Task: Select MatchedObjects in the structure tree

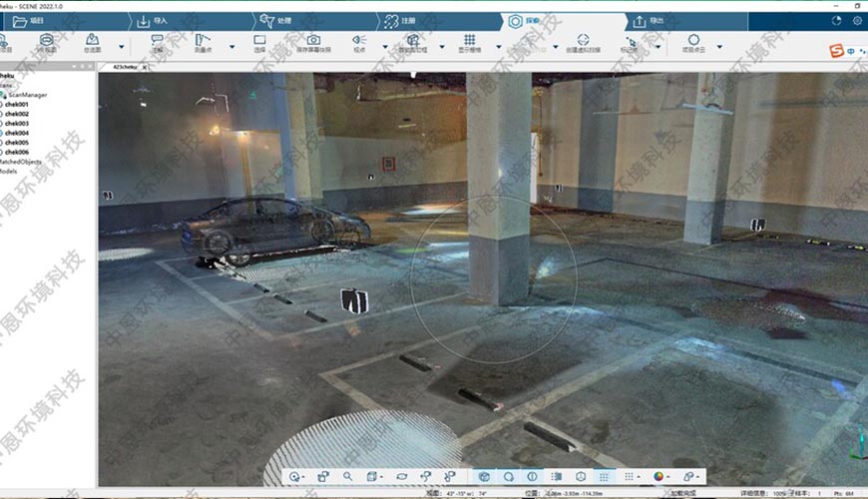Action: [21, 162]
